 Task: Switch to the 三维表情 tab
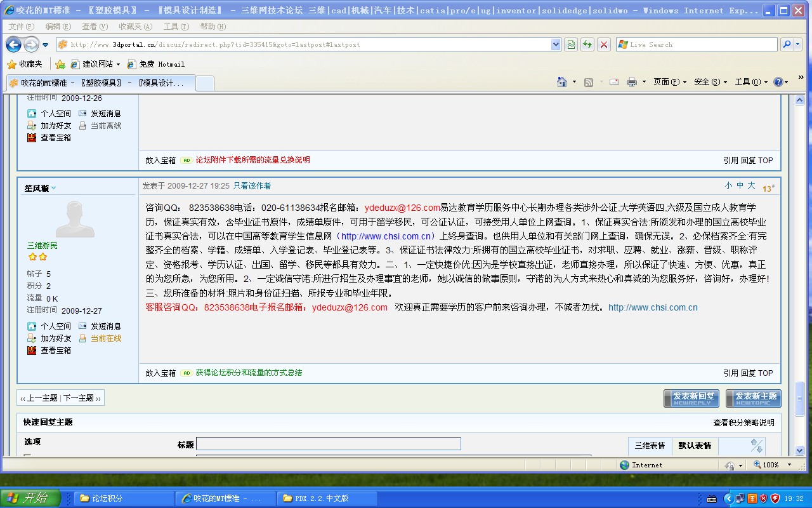[x=650, y=446]
